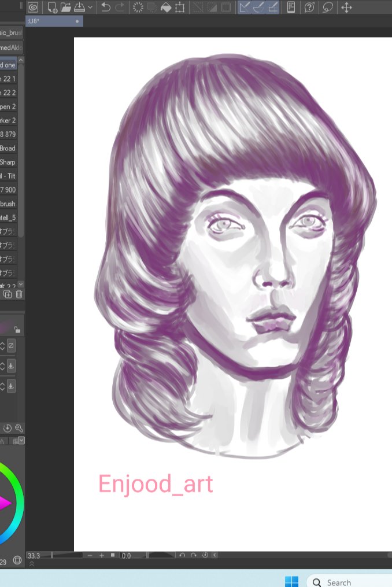Click the second tool property stepper arrows
The height and width of the screenshot is (587, 392).
tap(2, 366)
